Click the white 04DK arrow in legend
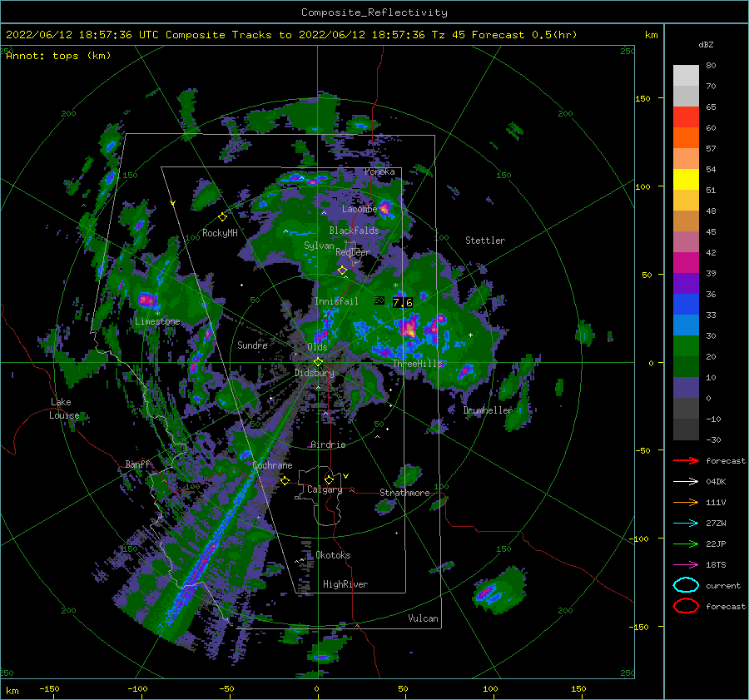 click(686, 481)
